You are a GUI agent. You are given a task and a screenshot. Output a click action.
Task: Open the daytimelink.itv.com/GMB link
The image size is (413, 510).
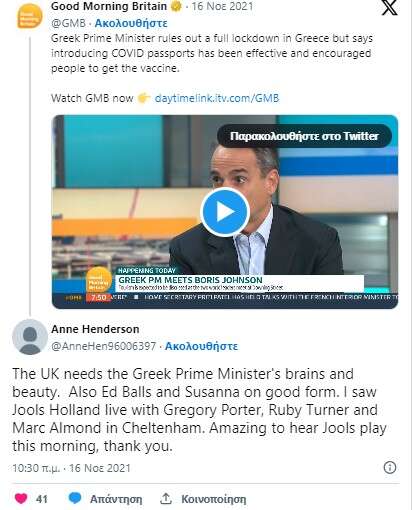point(217,98)
